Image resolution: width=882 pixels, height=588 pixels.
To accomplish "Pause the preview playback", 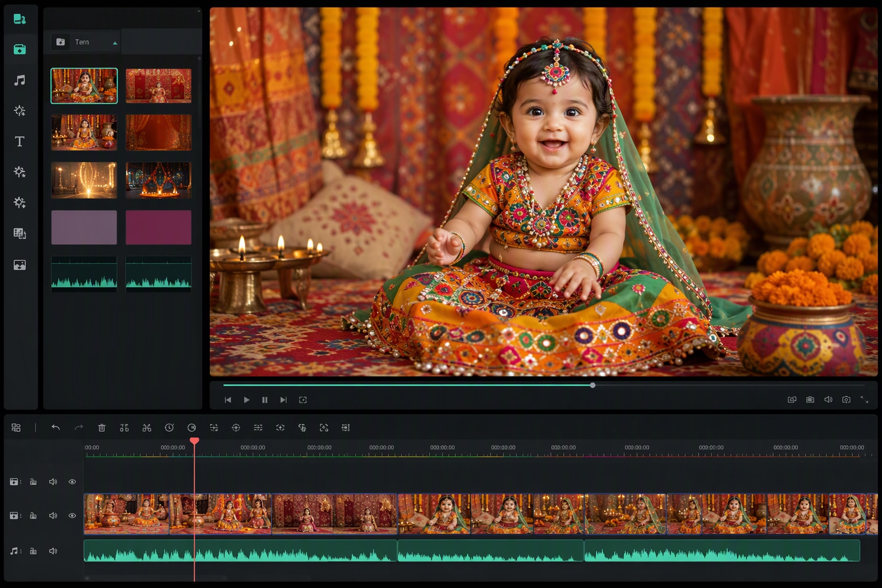I will [265, 400].
